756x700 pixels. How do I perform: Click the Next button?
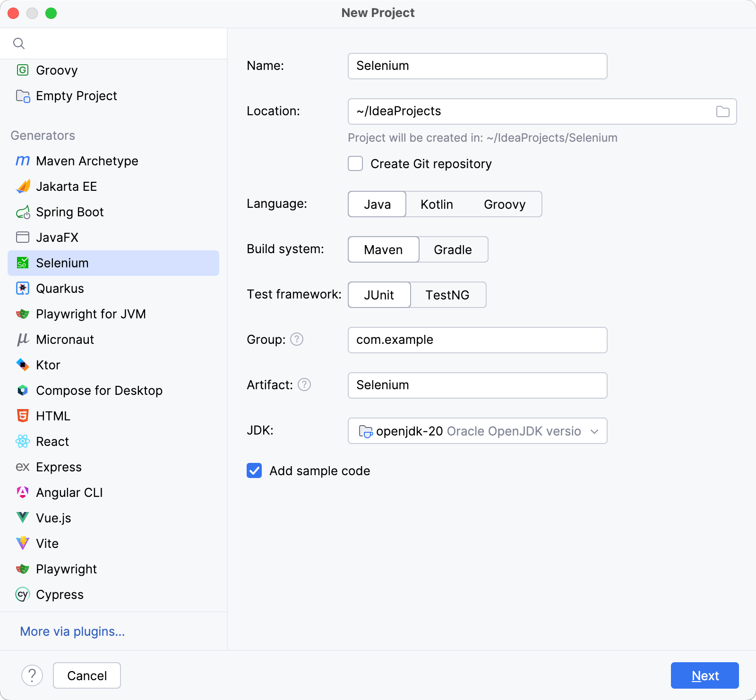click(704, 675)
